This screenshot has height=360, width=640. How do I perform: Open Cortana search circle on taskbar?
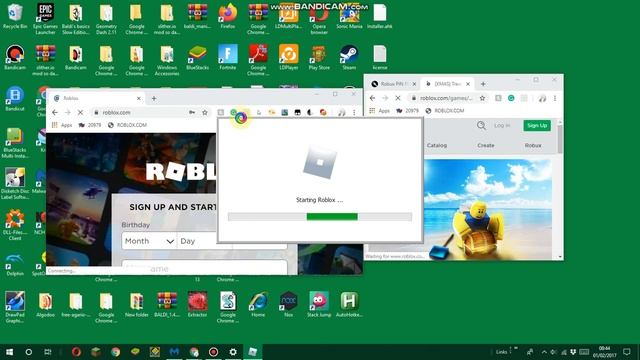[29, 352]
